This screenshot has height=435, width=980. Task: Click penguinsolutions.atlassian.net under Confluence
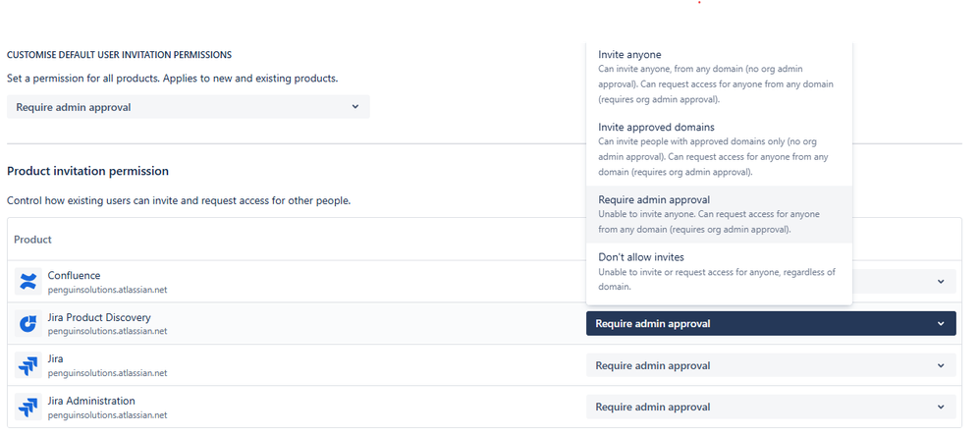[107, 290]
